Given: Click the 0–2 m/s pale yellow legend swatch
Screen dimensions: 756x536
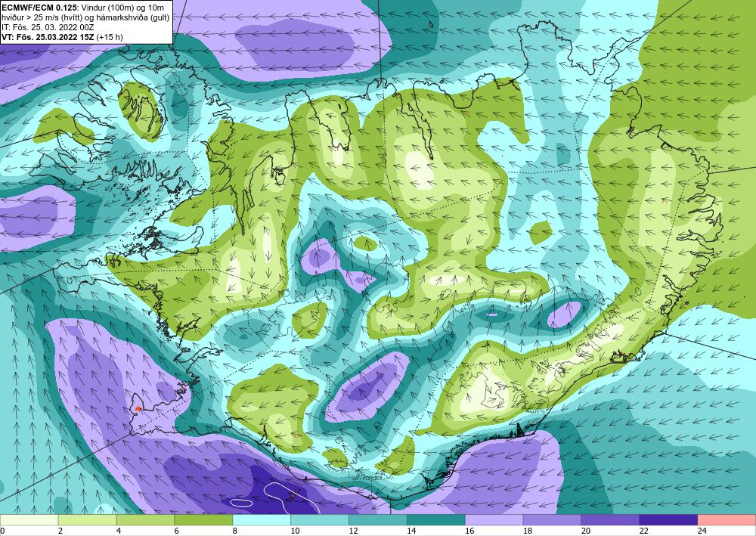Looking at the screenshot, I should [29, 520].
